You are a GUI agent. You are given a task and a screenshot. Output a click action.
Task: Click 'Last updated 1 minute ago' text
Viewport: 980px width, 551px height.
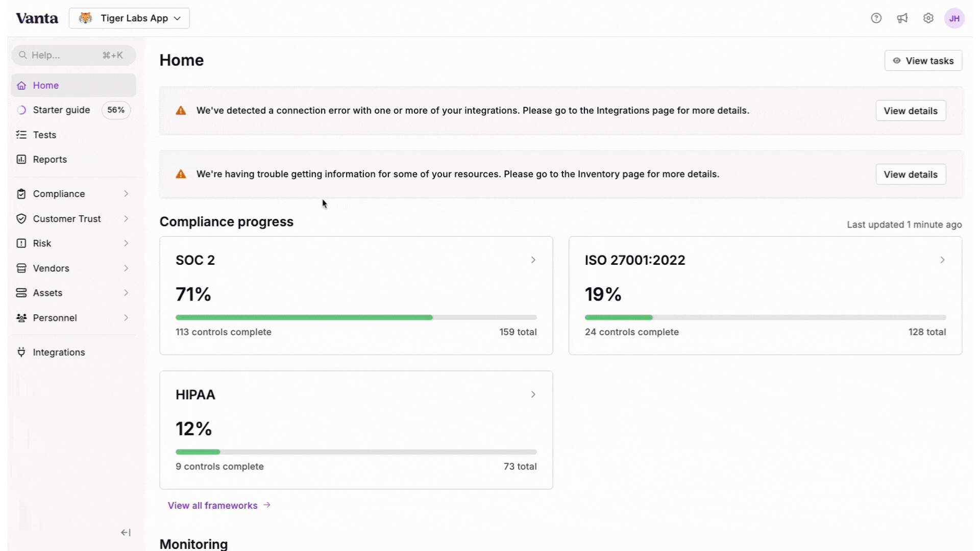(904, 224)
